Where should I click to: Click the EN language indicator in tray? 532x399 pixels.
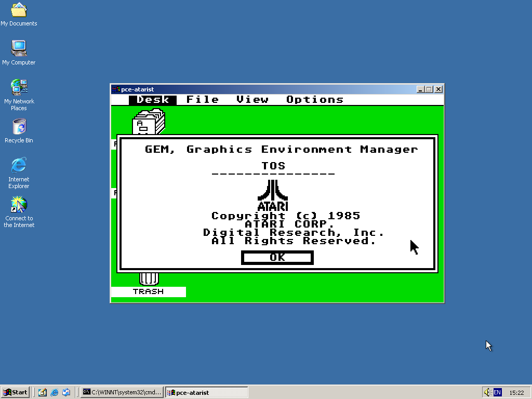point(497,393)
